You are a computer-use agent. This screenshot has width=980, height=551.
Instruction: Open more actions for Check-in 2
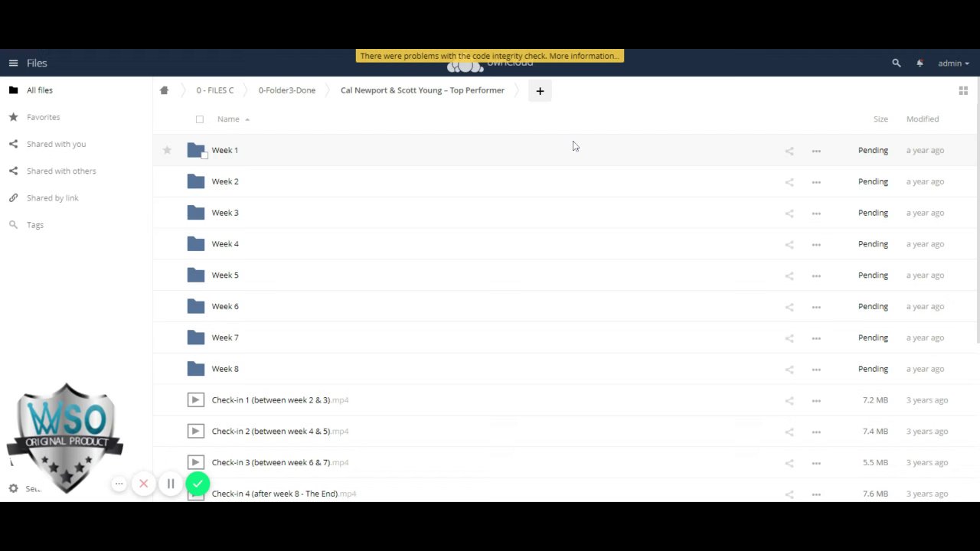tap(816, 432)
